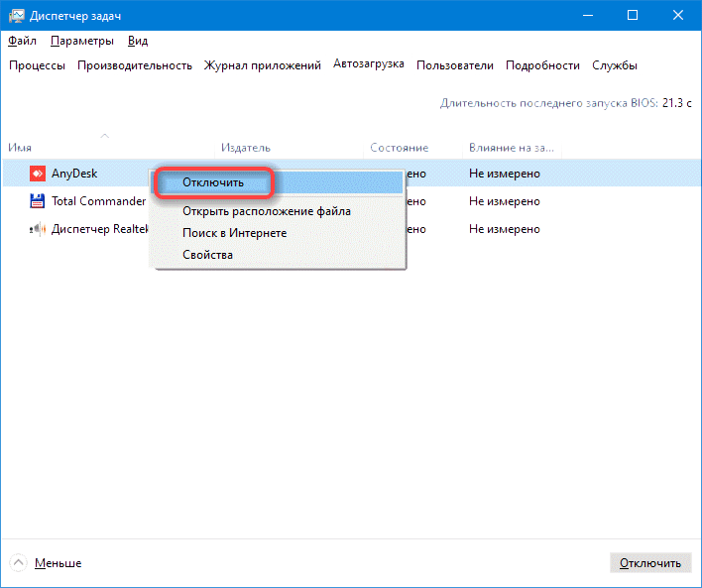Select Поиск в Интернете context option
This screenshot has height=588, width=702.
(234, 233)
